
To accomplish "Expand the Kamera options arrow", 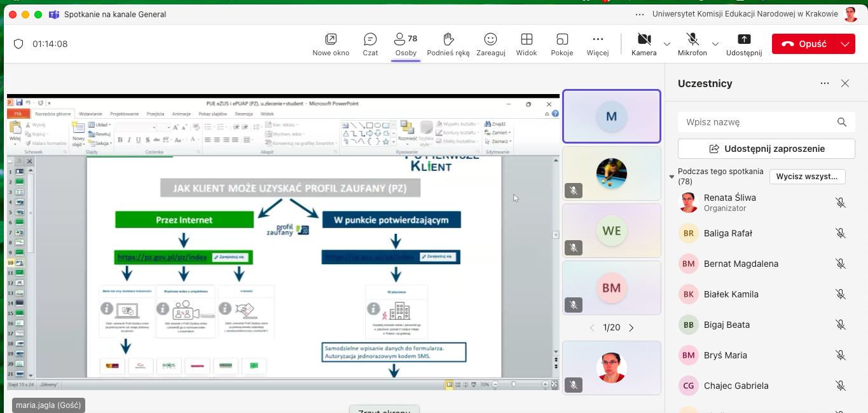I will pyautogui.click(x=667, y=44).
